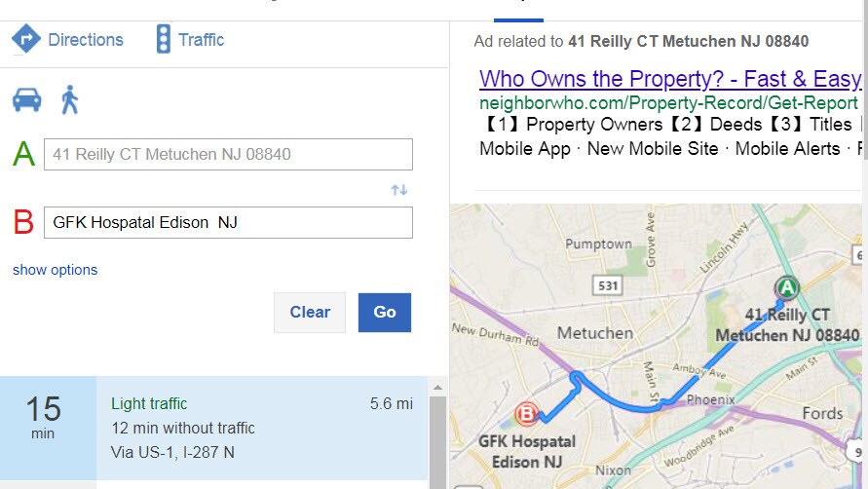Open the Directions tab label
868x489 pixels.
pos(86,39)
